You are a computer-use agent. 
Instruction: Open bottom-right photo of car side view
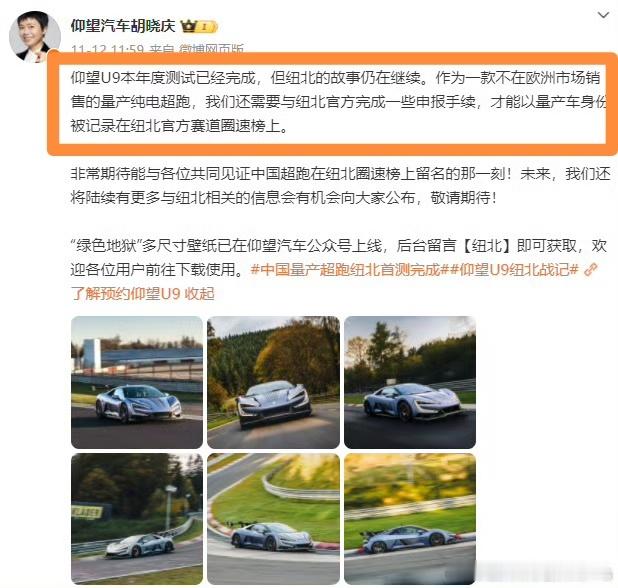410,519
